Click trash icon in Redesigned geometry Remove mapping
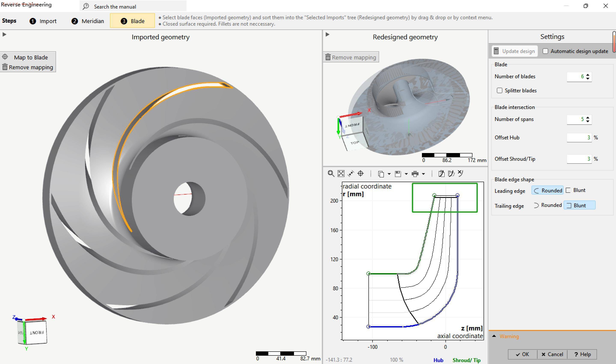The image size is (616, 364). [328, 57]
